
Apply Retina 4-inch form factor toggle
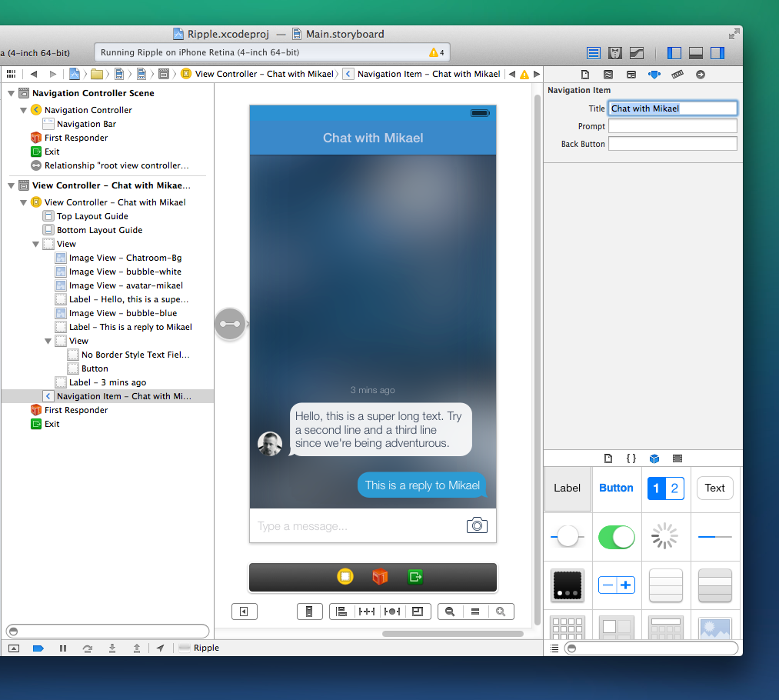click(x=309, y=612)
